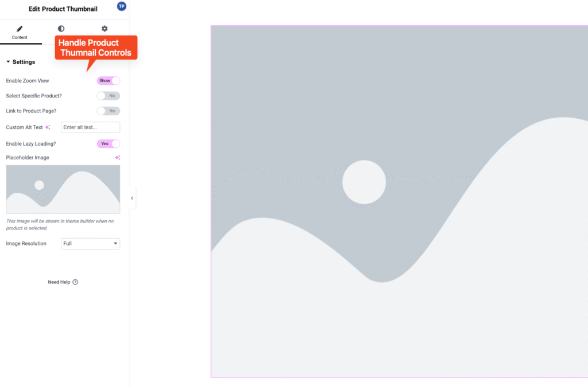This screenshot has width=588, height=386.
Task: Focus the Custom Alt Text input field
Action: coord(90,127)
